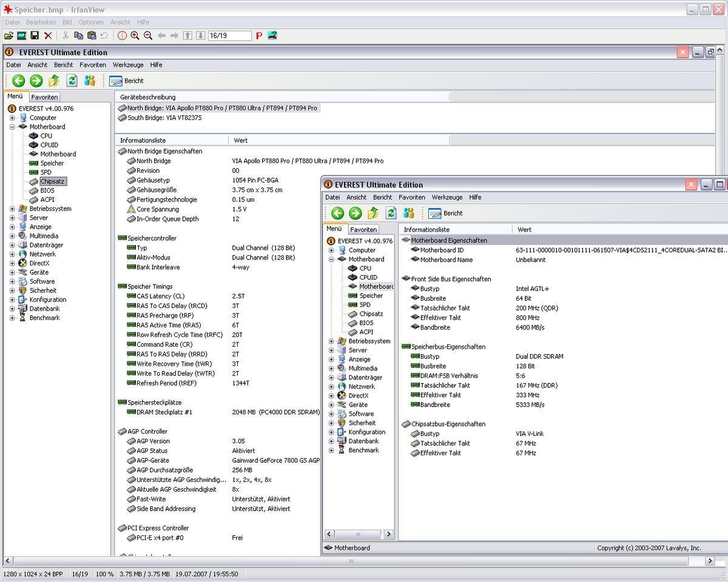This screenshot has height=582, width=728.
Task: Click the up-level arrow in front EVEREST window
Action: (x=373, y=213)
